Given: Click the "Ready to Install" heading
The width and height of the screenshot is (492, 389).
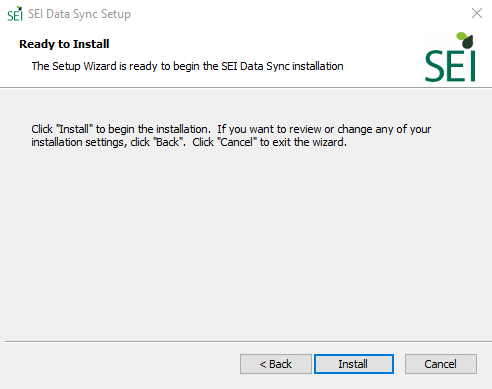Looking at the screenshot, I should [x=64, y=44].
